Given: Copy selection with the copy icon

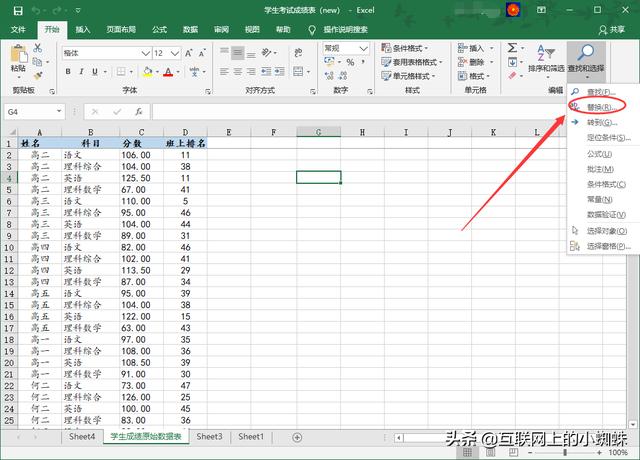Looking at the screenshot, I should coord(37,62).
